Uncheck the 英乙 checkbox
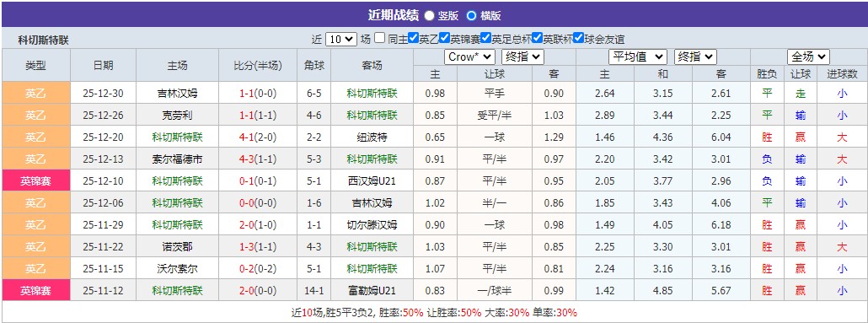Image resolution: width=868 pixels, height=323 pixels. tap(413, 38)
